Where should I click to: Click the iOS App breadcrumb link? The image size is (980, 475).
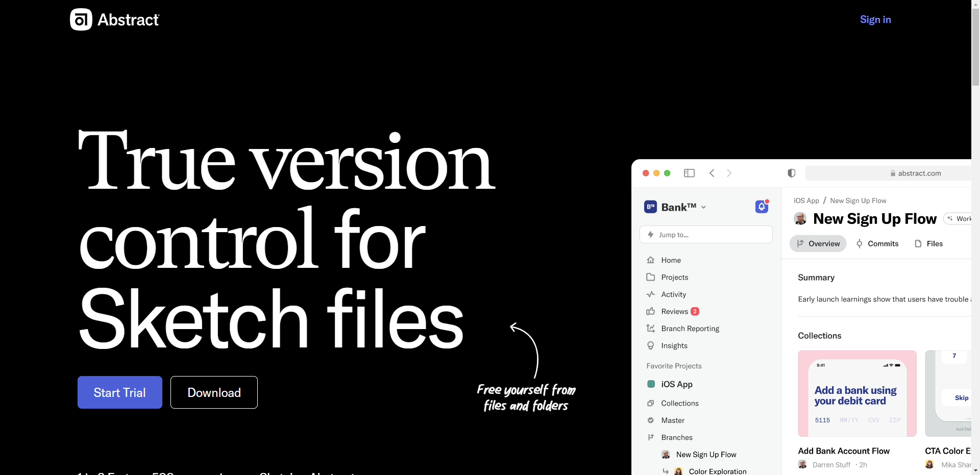[806, 201]
